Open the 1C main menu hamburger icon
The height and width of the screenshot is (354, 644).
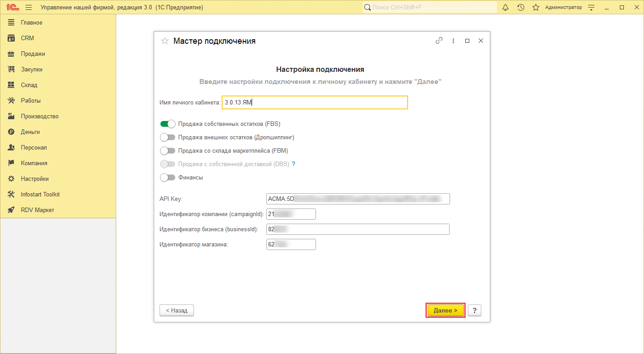click(x=29, y=7)
